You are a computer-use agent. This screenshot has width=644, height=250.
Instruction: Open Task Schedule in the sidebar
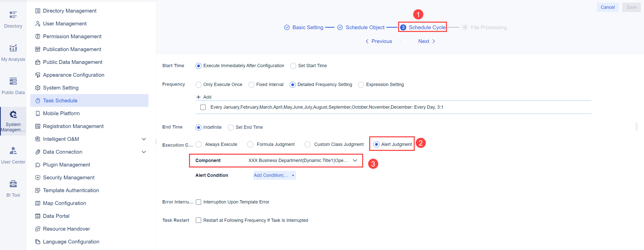point(89,101)
